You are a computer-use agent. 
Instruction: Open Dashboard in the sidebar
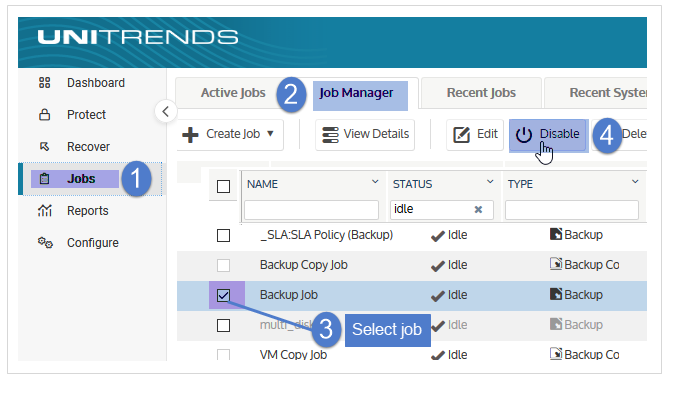tap(96, 83)
